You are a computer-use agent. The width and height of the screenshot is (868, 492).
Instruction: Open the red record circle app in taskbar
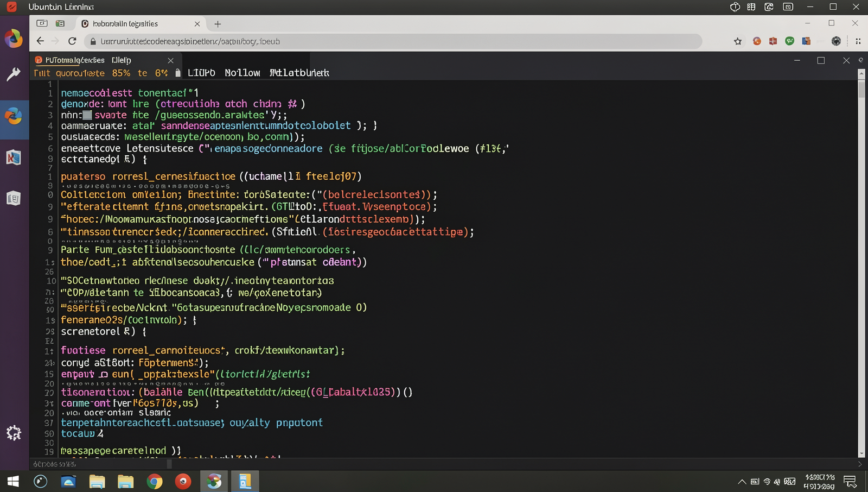(x=183, y=481)
